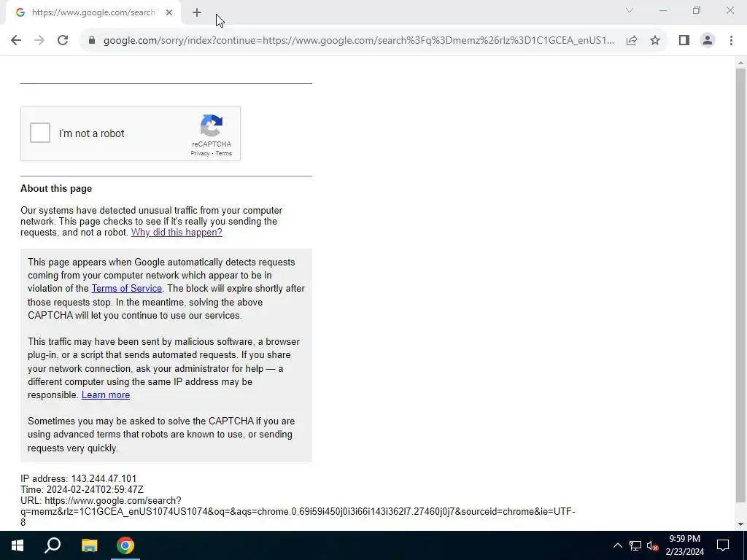Click the Time 2024-02-24T02:59:47Z line

coord(82,489)
